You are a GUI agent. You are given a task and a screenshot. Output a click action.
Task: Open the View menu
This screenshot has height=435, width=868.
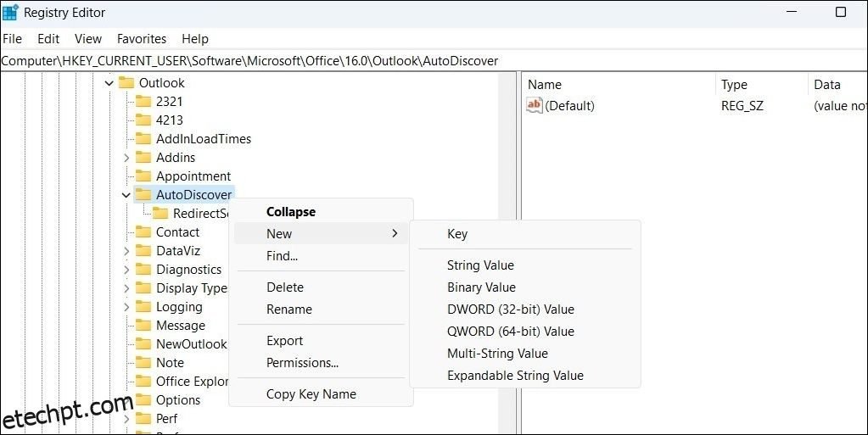click(88, 39)
